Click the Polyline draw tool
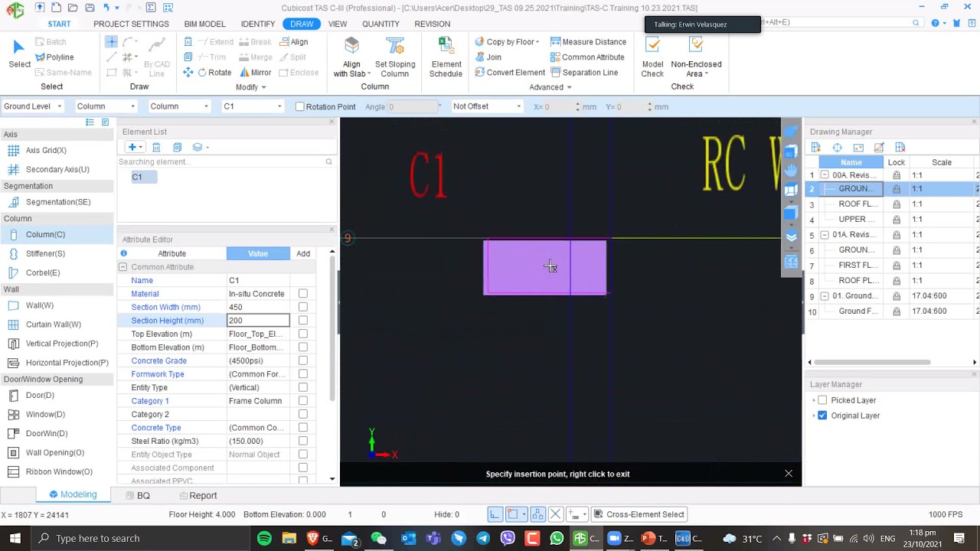 [x=54, y=57]
